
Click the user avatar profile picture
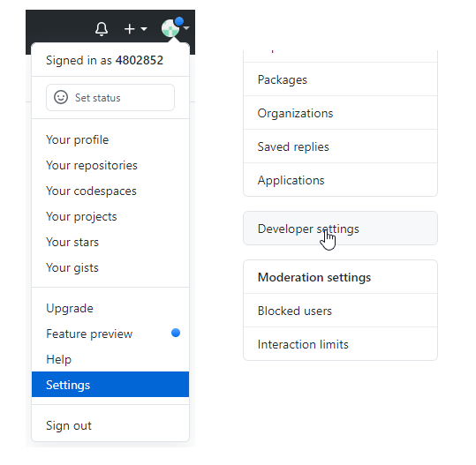170,28
